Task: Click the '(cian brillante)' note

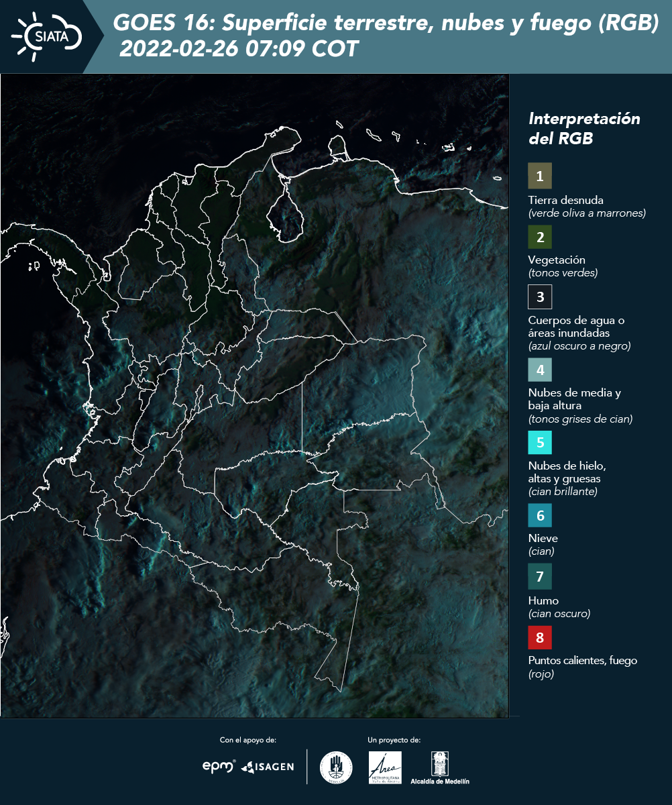Action: [563, 492]
